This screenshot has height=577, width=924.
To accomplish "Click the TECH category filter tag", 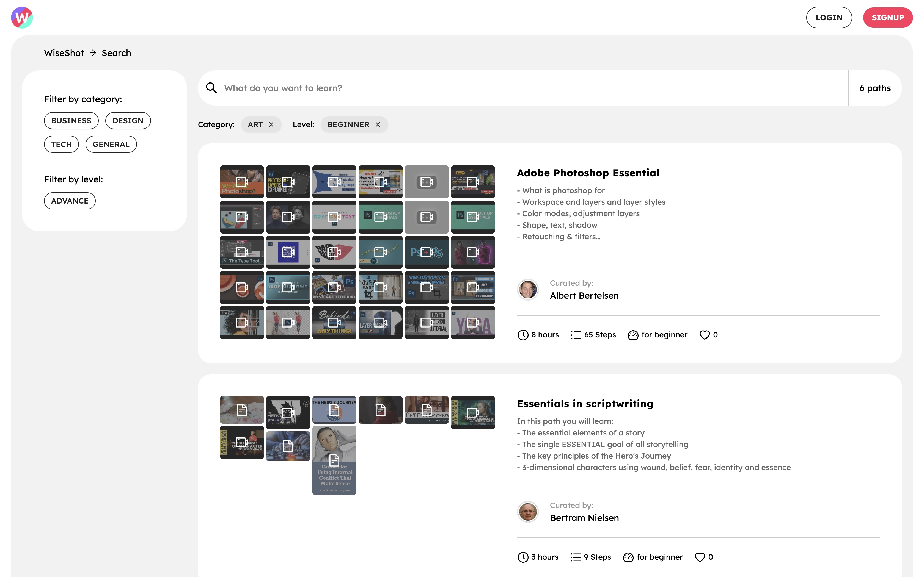I will click(61, 144).
